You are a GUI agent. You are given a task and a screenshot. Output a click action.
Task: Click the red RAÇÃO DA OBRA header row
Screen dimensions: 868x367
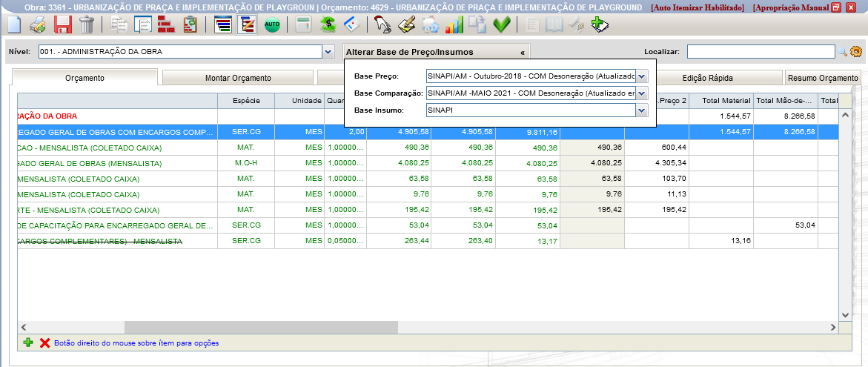point(428,116)
